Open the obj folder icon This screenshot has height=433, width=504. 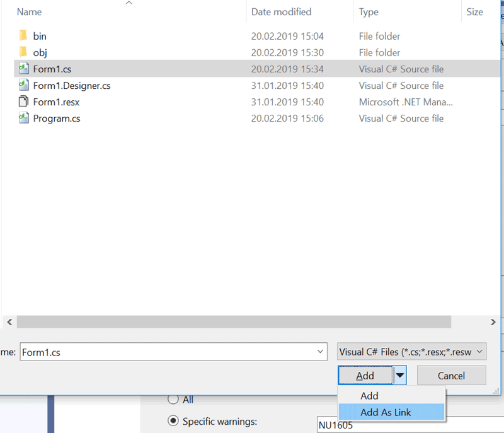(23, 52)
